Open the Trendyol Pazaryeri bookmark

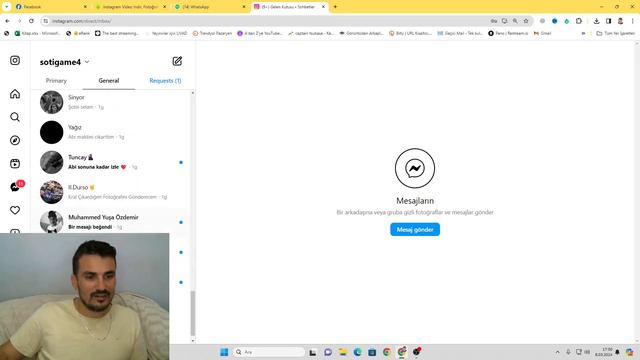(212, 33)
